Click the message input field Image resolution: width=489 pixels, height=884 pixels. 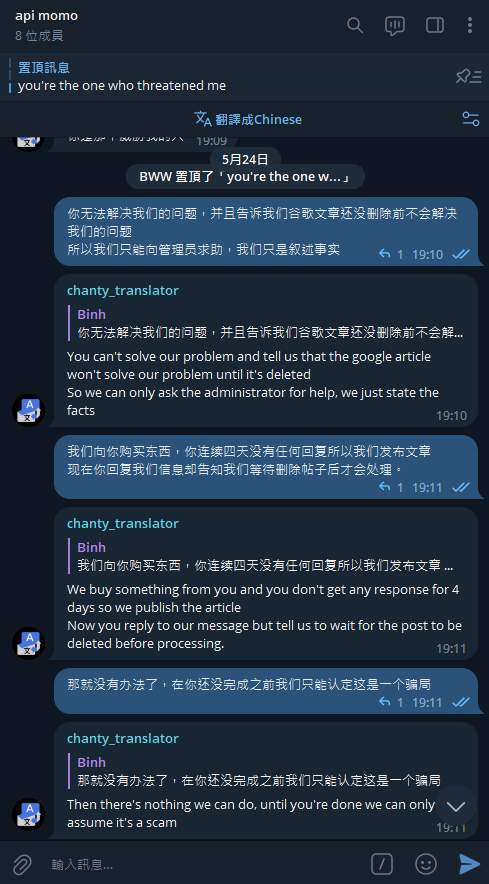203,864
